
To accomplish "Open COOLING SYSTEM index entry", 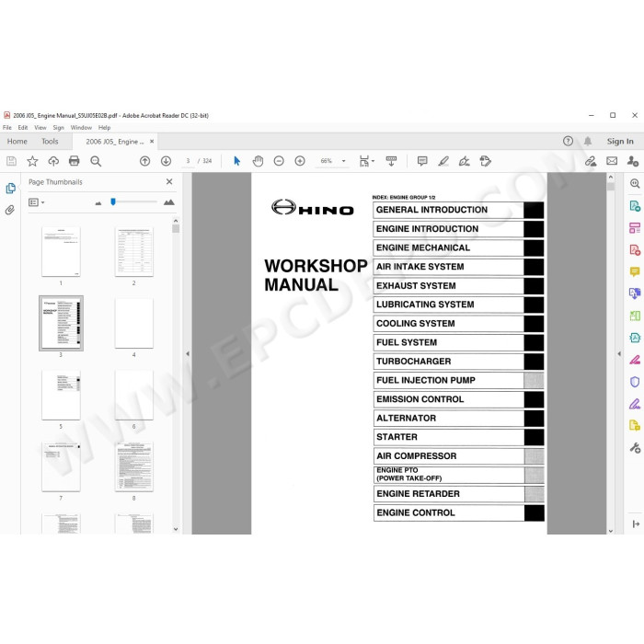I will [x=458, y=324].
